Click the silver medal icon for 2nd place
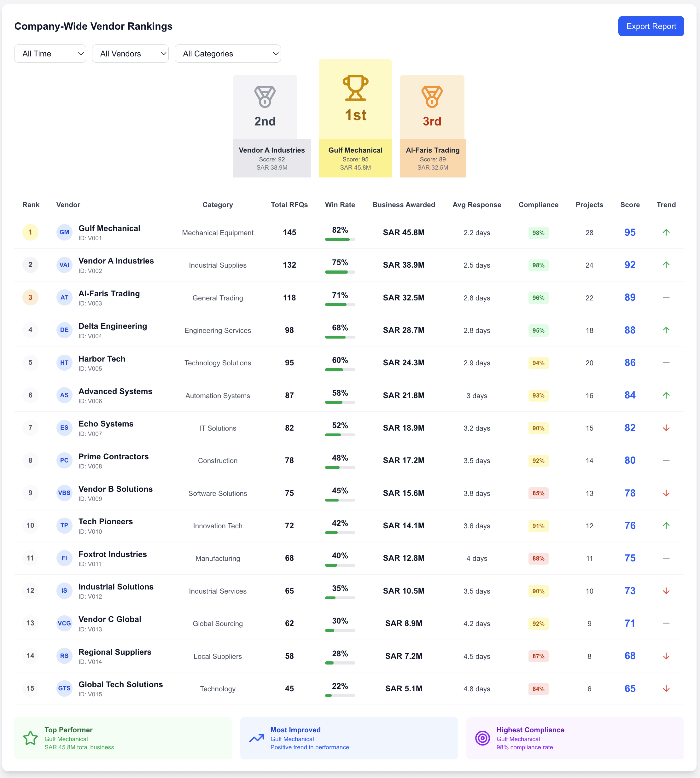The image size is (700, 778). point(265,96)
